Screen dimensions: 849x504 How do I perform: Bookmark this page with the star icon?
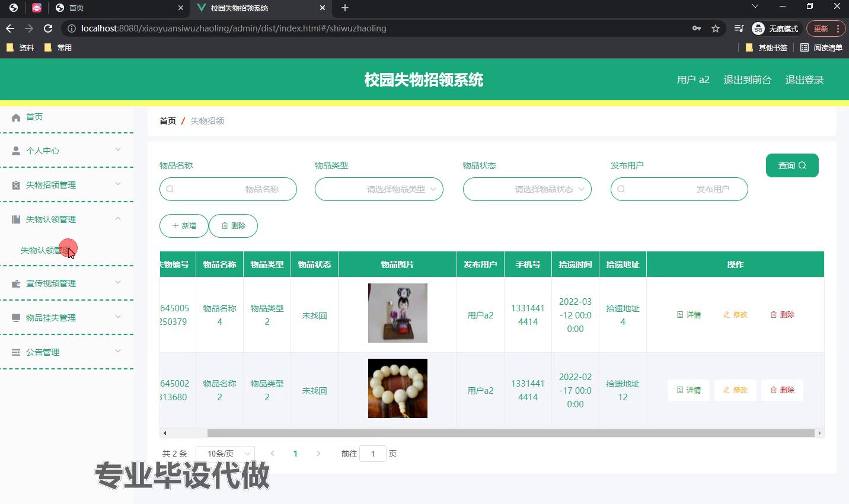click(716, 28)
